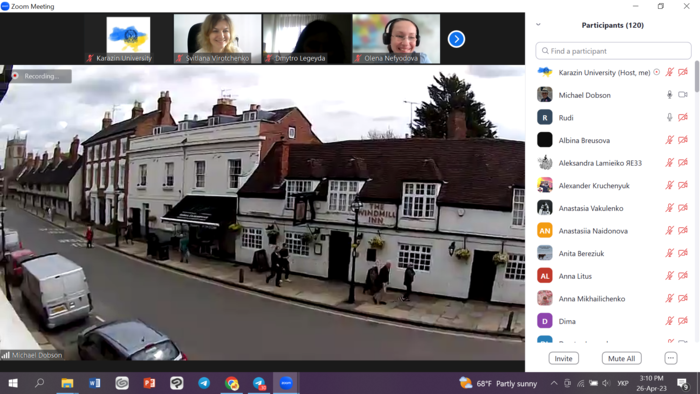Viewport: 700px width, 394px height.
Task: Click recording indicator in Karazin University row
Action: (657, 72)
